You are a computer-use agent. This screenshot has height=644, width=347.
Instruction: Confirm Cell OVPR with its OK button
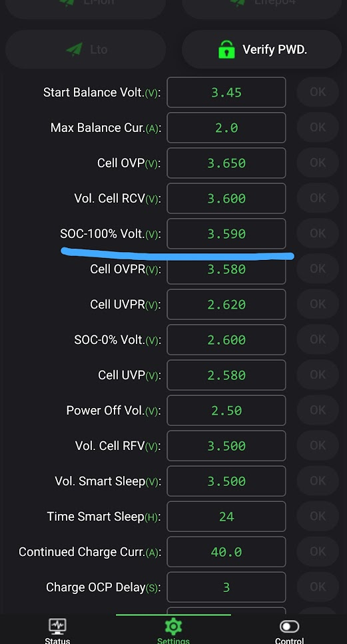tap(318, 269)
